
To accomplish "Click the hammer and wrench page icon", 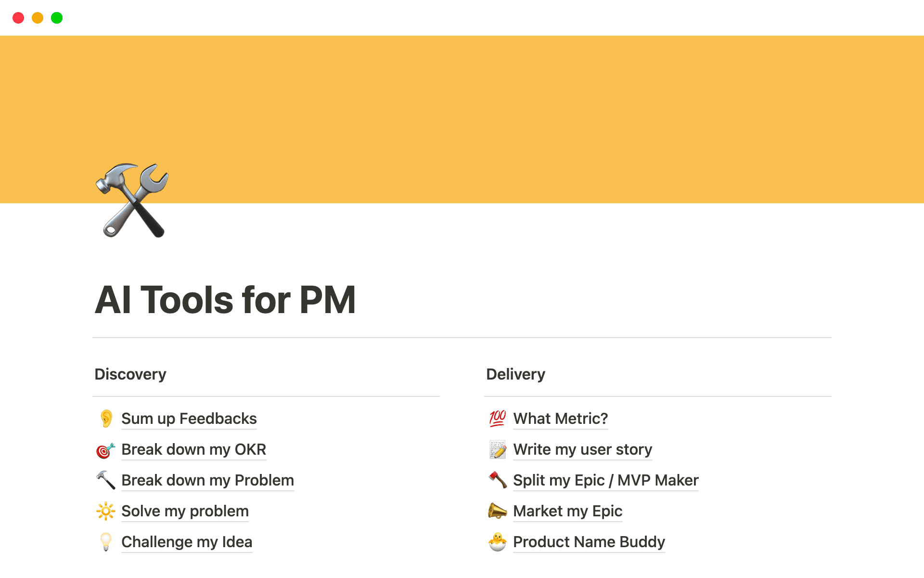I will pos(131,199).
